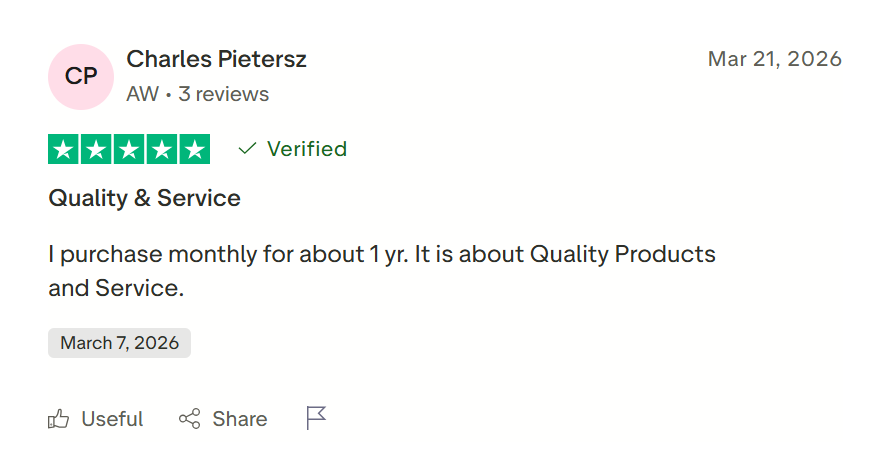Screen dimensions: 894x457
Task: Click the Mar 21, 2026 post date
Action: pos(774,59)
